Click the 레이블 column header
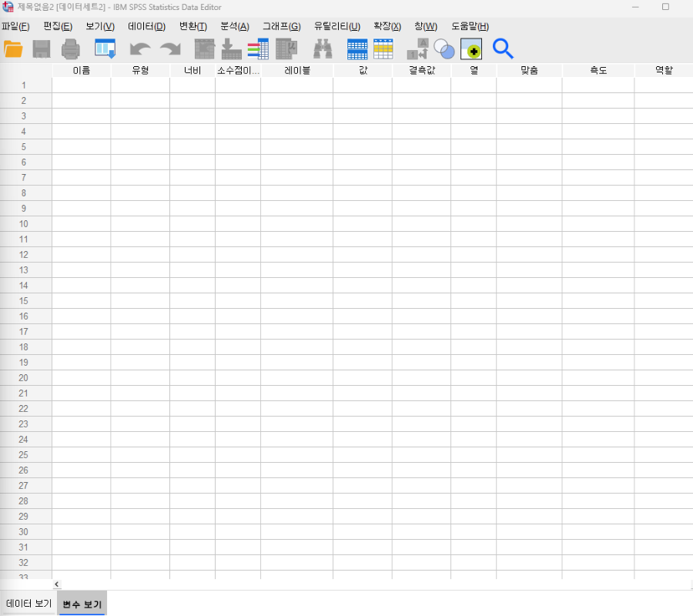 [x=297, y=70]
